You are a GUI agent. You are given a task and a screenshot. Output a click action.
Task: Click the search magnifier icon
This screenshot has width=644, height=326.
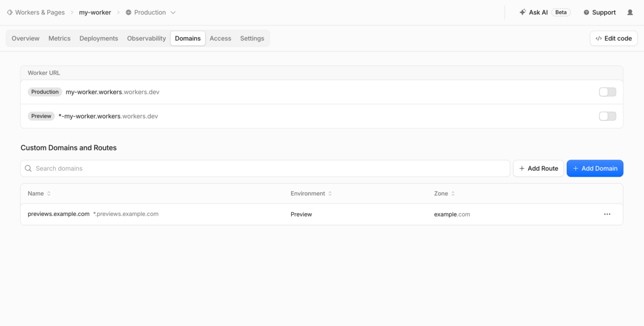pyautogui.click(x=28, y=168)
